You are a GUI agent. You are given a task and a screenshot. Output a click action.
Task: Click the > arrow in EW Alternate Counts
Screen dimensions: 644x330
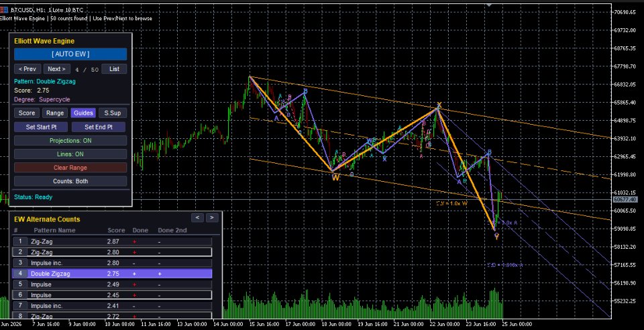212,217
